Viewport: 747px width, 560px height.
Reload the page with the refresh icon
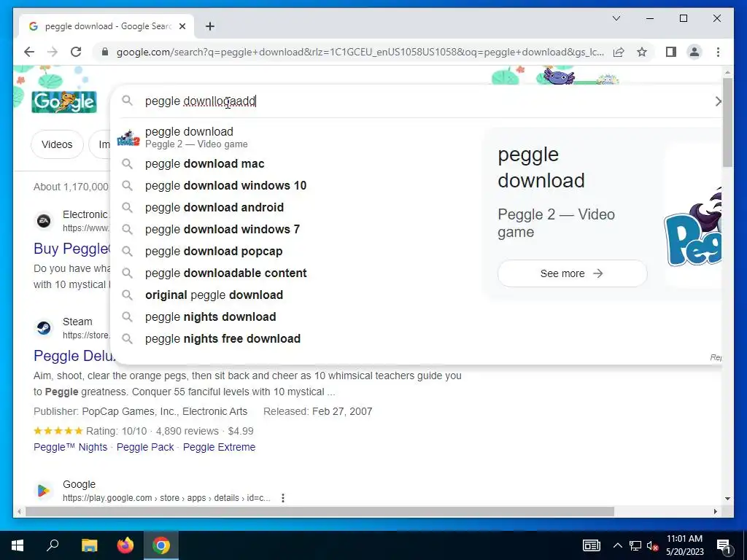[x=76, y=52]
